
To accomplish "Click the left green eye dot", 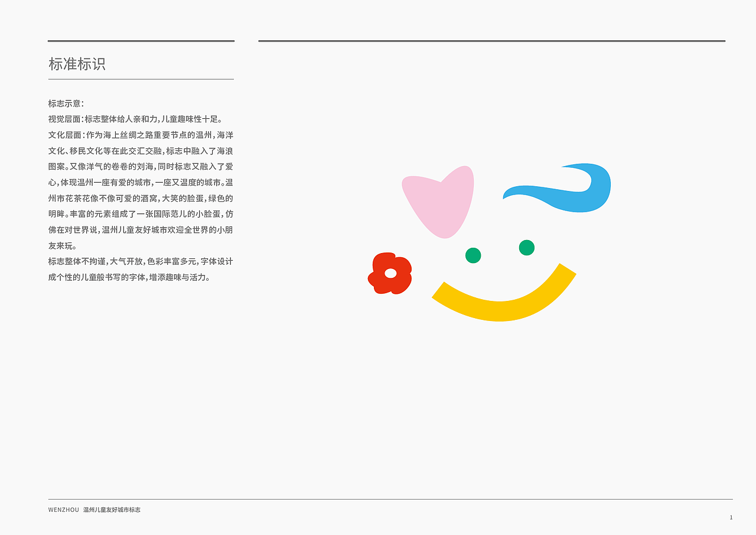I will pyautogui.click(x=472, y=255).
